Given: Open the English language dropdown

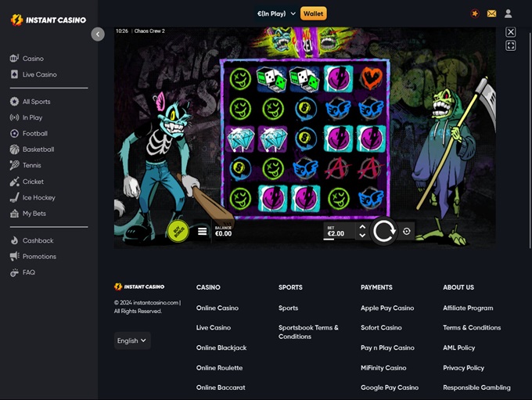Looking at the screenshot, I should point(132,341).
